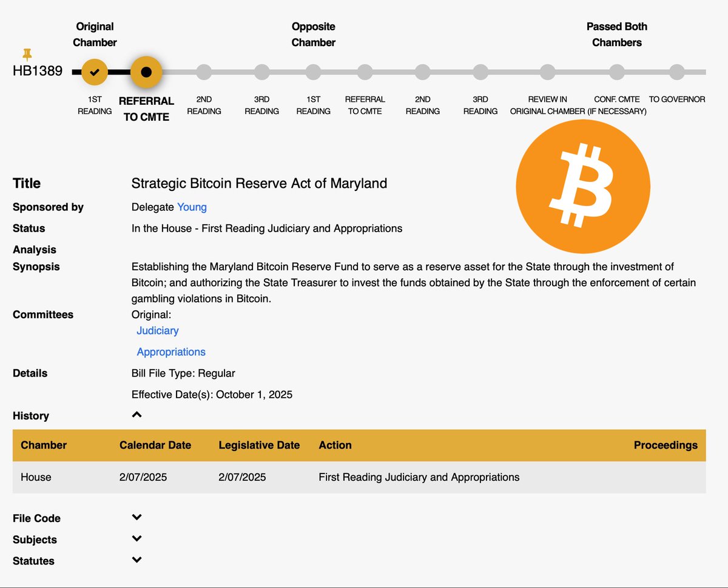Click the Original Chamber 3rd Reading step circle
Screen dimensions: 728x588
(261, 72)
